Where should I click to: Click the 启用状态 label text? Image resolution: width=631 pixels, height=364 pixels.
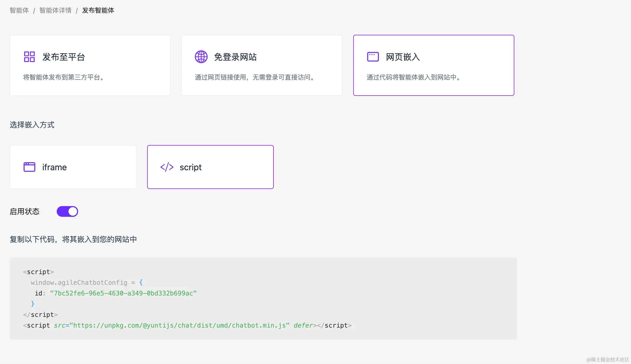(25, 211)
